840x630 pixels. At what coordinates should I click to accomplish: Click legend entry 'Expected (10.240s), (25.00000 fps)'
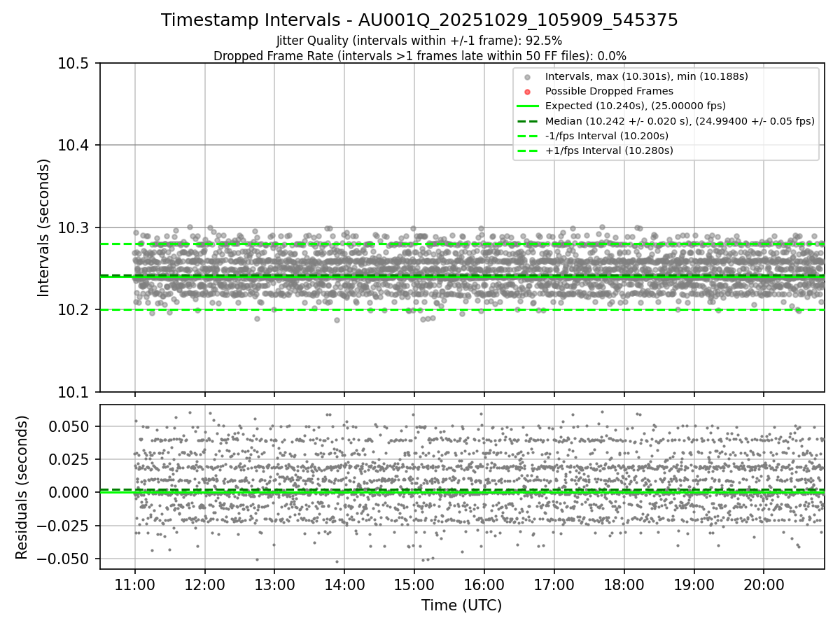pos(636,106)
